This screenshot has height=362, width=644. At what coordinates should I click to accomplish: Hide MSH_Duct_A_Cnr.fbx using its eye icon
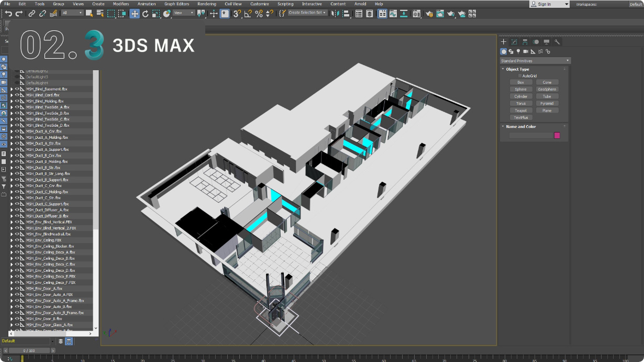(17, 131)
